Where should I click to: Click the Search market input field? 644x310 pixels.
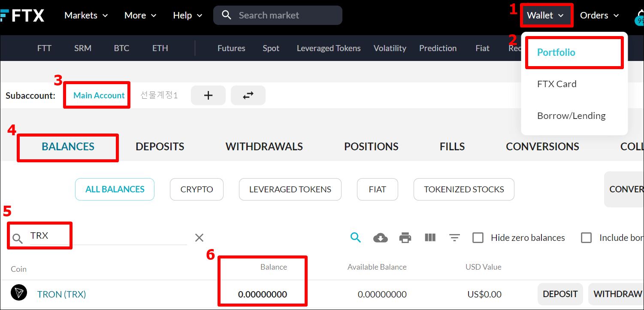tap(278, 15)
